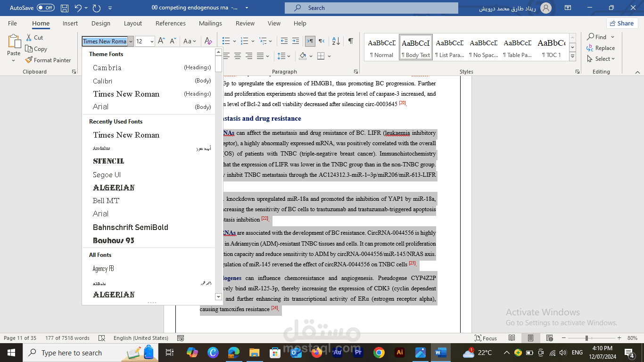644x362 pixels.
Task: Open the Select dropdown in Editing
Action: [x=601, y=59]
